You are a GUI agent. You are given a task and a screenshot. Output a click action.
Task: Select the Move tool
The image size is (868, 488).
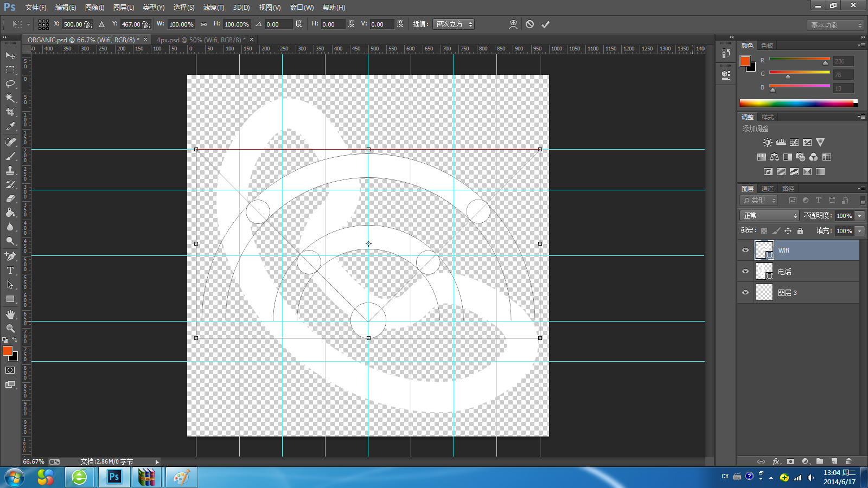(x=10, y=55)
